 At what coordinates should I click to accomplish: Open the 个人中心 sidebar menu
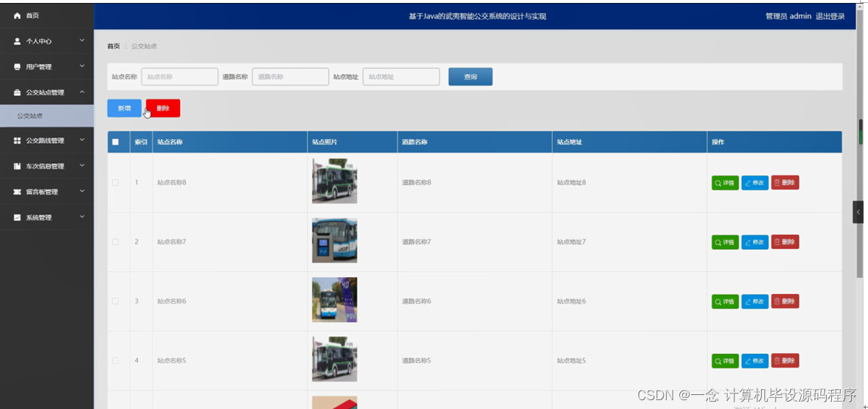[x=47, y=41]
